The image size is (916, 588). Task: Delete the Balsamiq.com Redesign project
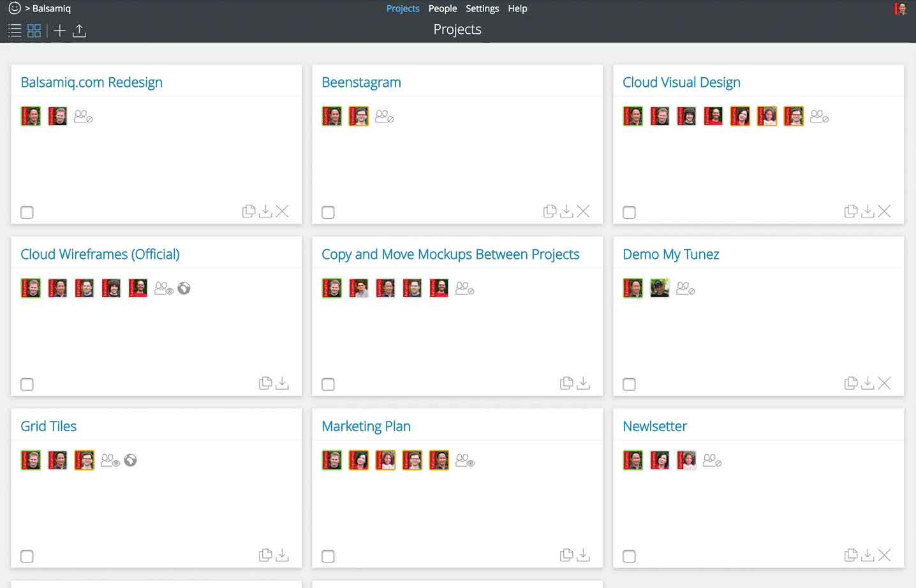[x=282, y=211]
